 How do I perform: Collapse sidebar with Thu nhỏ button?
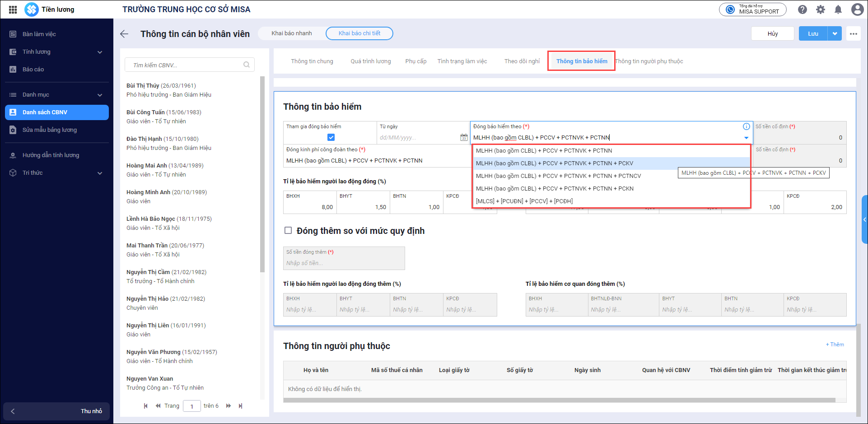pyautogui.click(x=56, y=411)
